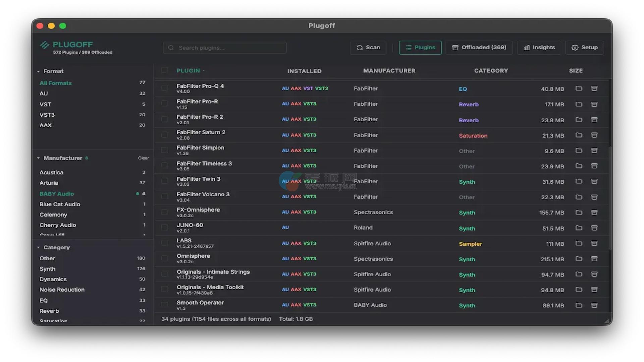
Task: Clear the Manufacturer filter selection
Action: click(143, 158)
